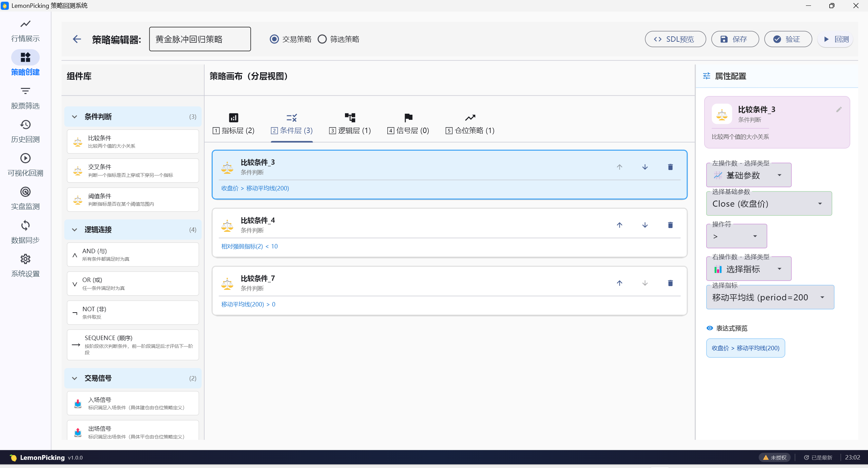Viewport: 868px width, 468px height.
Task: Collapse the 条件判断 component group
Action: pos(75,117)
